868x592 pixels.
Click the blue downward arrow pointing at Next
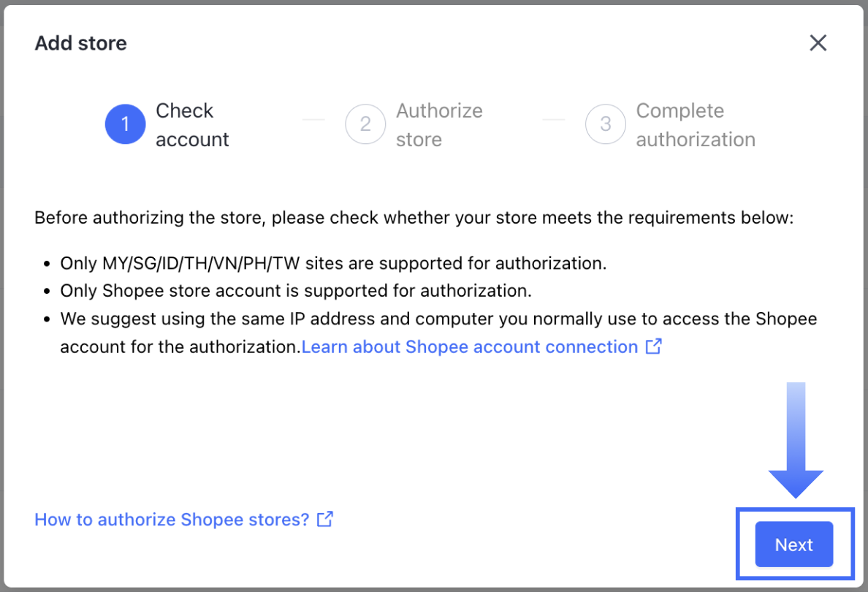coord(796,439)
